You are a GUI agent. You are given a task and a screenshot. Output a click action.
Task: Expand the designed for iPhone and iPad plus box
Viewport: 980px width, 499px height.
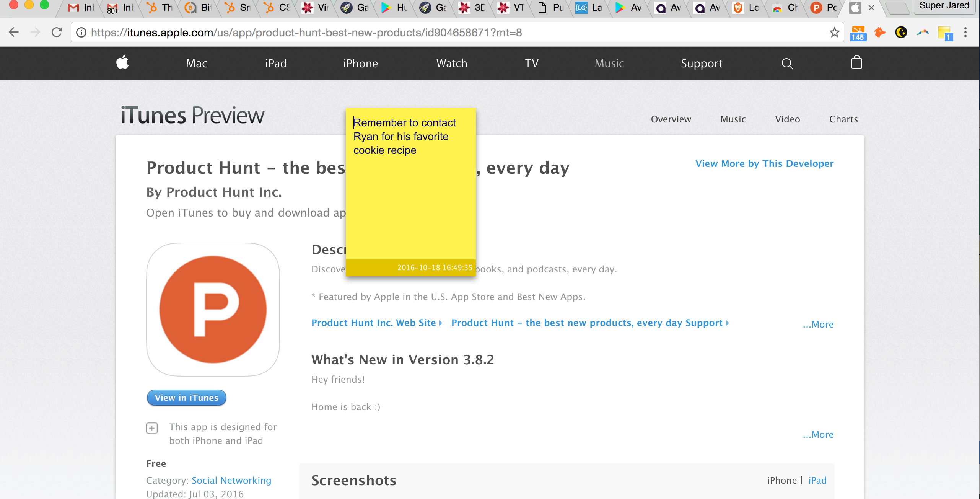tap(152, 428)
